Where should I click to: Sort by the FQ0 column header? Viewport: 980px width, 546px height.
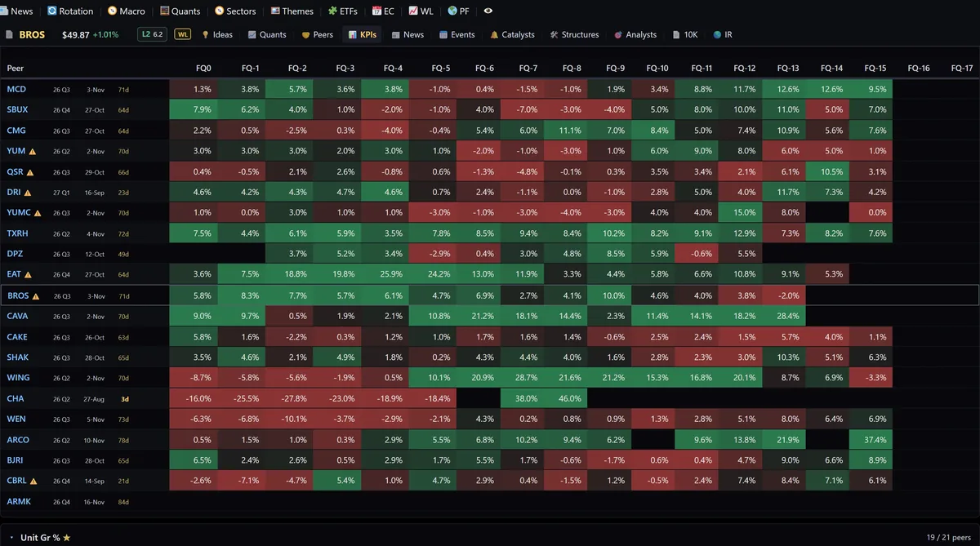click(x=203, y=69)
